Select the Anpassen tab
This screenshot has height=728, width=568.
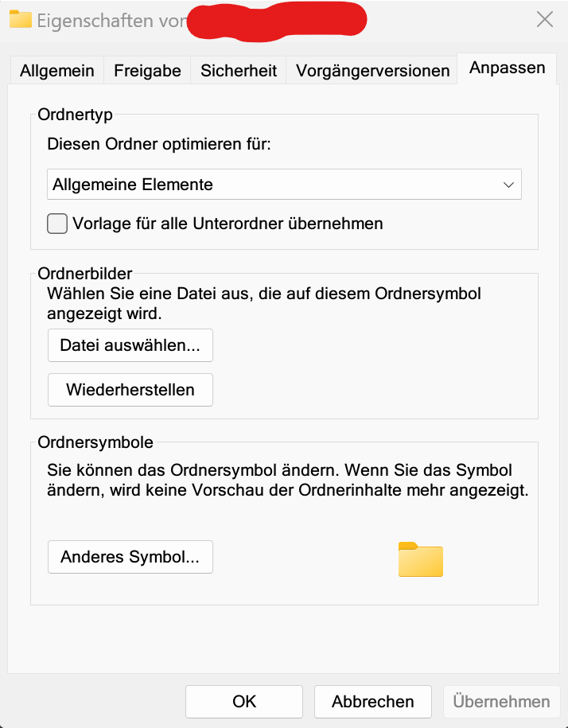507,68
